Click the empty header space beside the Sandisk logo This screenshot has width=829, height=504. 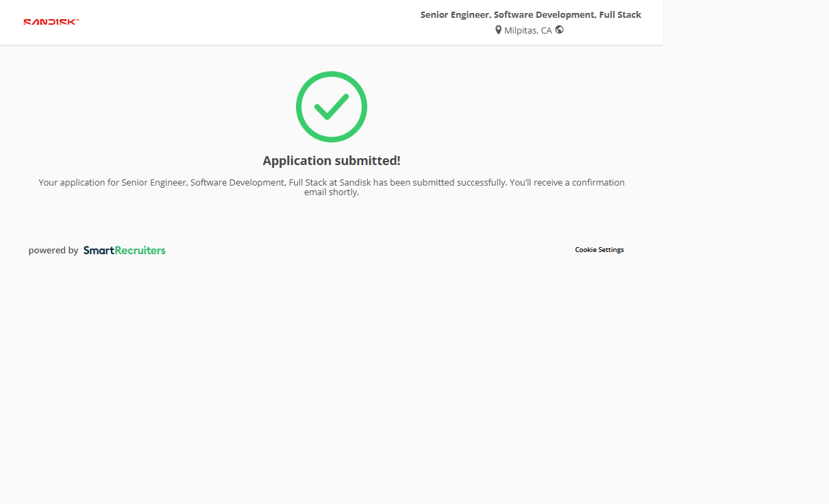(x=240, y=22)
